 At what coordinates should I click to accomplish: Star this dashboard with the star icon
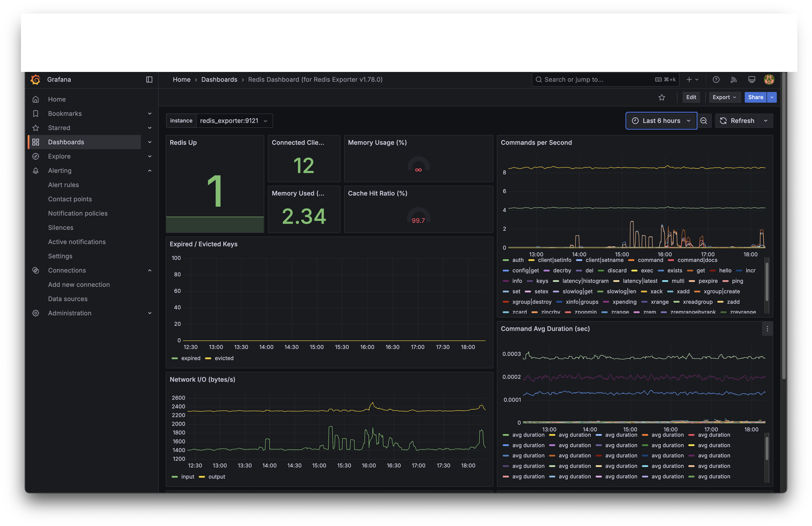[x=662, y=98]
